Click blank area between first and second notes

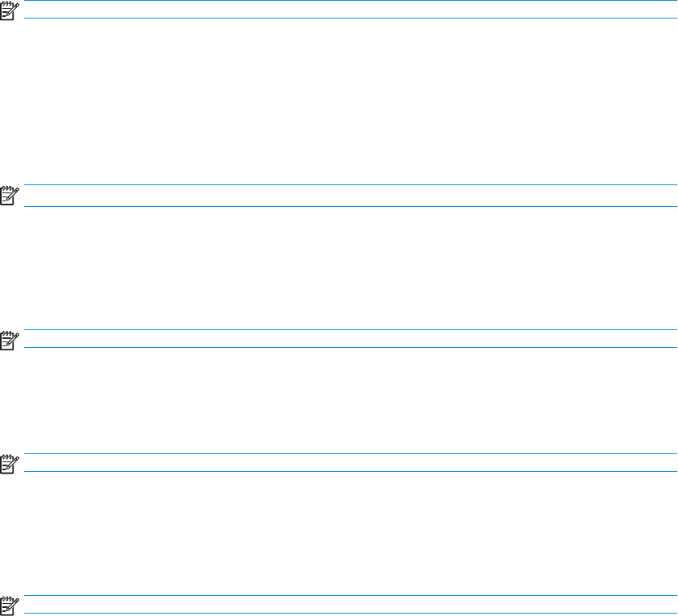[x=339, y=101]
